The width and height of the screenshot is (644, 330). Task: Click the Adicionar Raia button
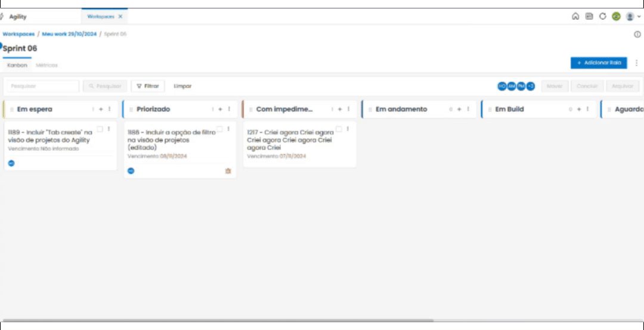[x=599, y=63]
